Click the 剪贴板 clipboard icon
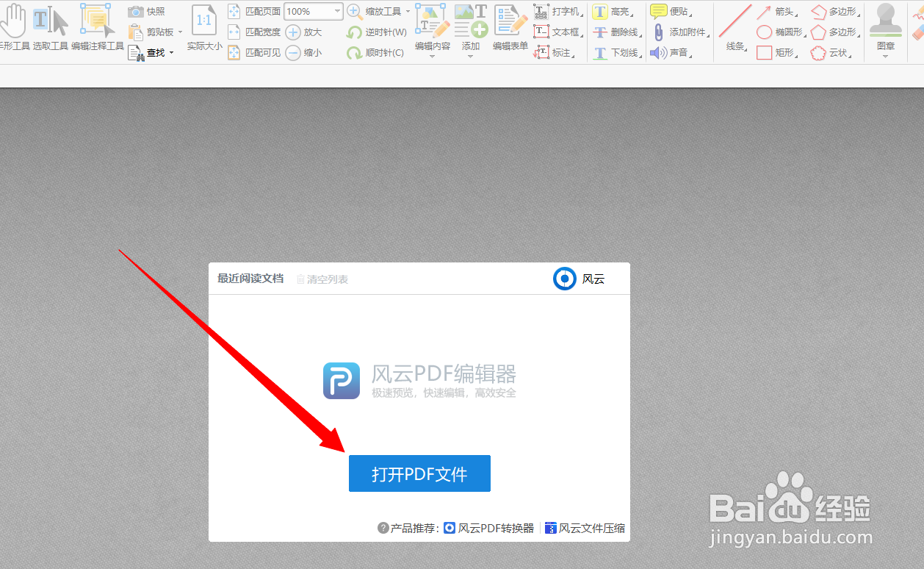The width and height of the screenshot is (924, 569). pyautogui.click(x=135, y=32)
